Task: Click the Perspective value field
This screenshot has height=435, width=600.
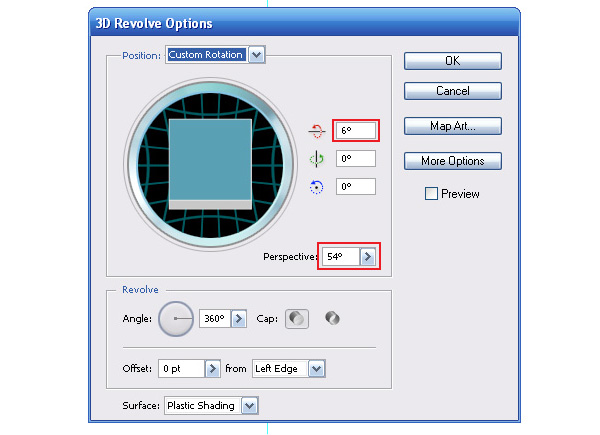Action: pos(341,256)
